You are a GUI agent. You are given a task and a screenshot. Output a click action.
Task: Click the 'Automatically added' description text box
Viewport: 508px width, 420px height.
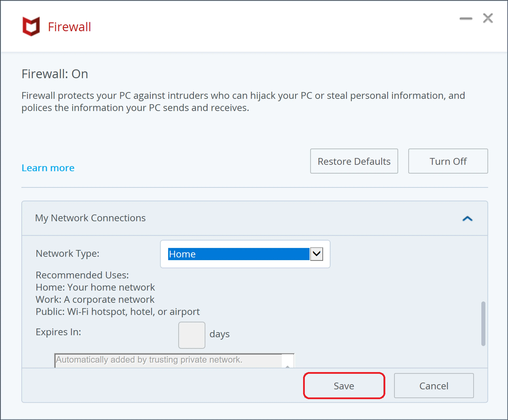pos(168,360)
